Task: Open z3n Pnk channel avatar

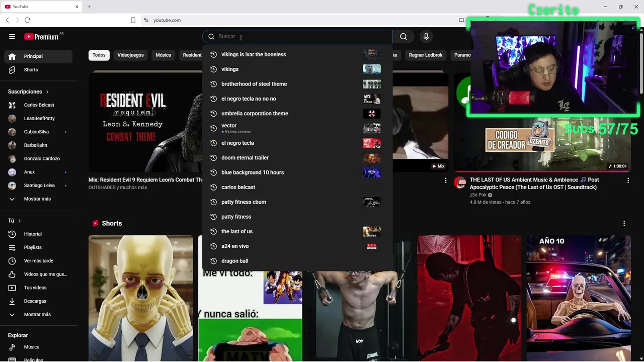Action: pyautogui.click(x=460, y=182)
